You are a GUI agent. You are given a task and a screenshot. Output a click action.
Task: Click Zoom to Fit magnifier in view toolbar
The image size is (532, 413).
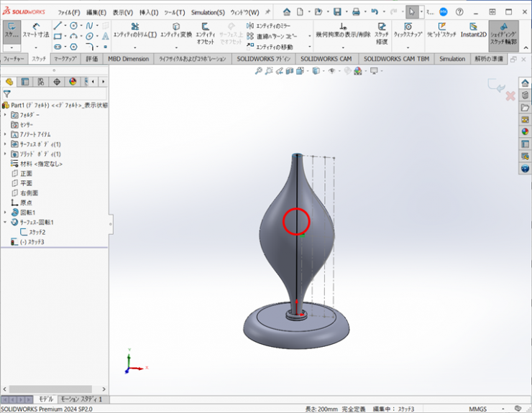[259, 70]
